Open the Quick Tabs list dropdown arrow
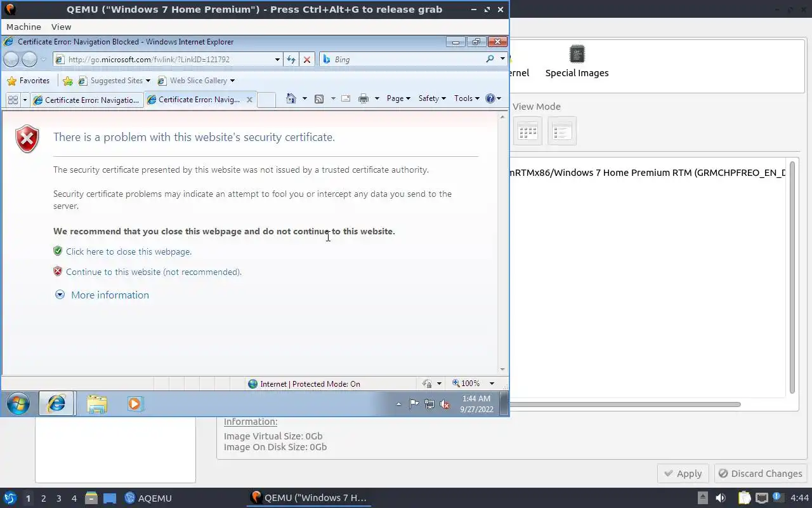812x508 pixels. pyautogui.click(x=25, y=100)
